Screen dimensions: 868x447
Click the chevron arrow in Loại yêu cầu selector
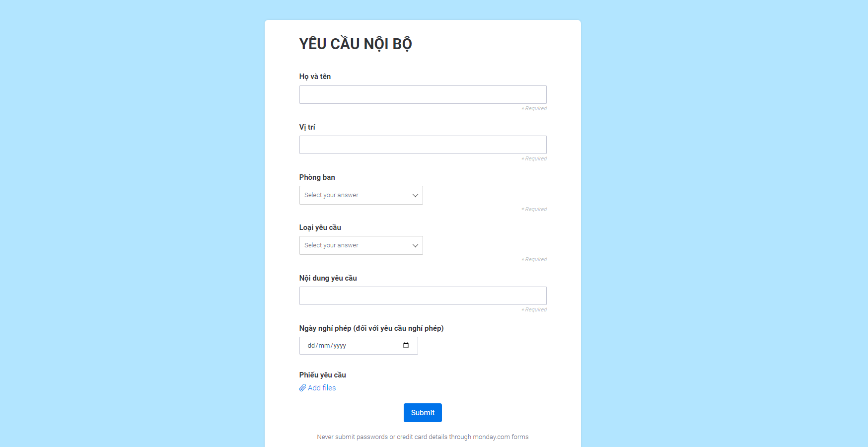415,245
